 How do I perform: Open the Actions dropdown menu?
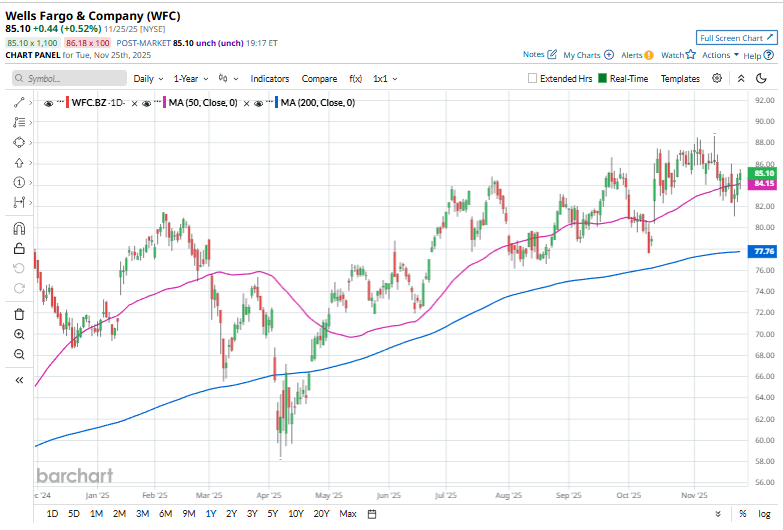pos(720,55)
